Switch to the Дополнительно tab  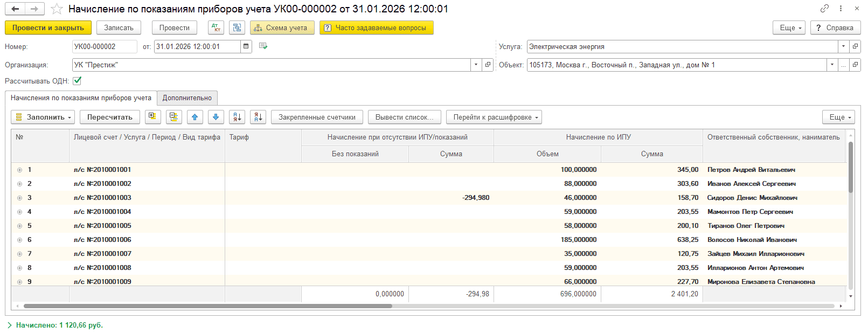187,98
